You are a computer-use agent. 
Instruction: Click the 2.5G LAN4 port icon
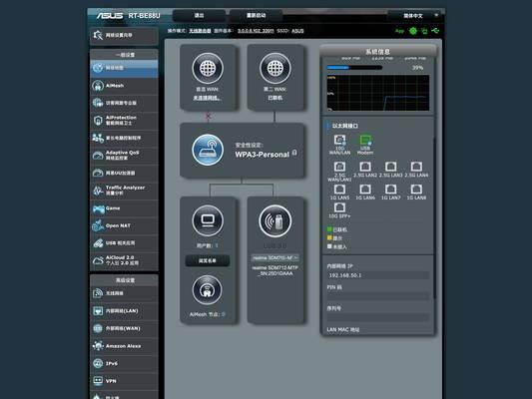click(x=416, y=167)
